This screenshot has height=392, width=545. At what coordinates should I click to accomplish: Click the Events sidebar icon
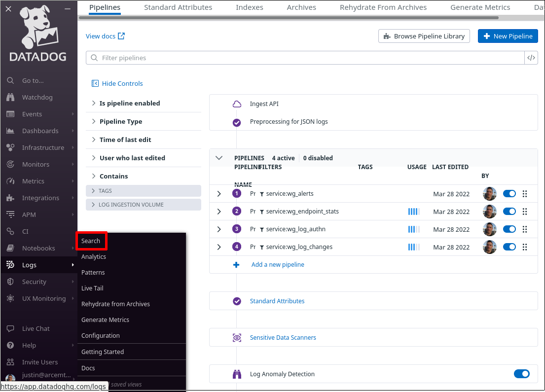(x=10, y=114)
